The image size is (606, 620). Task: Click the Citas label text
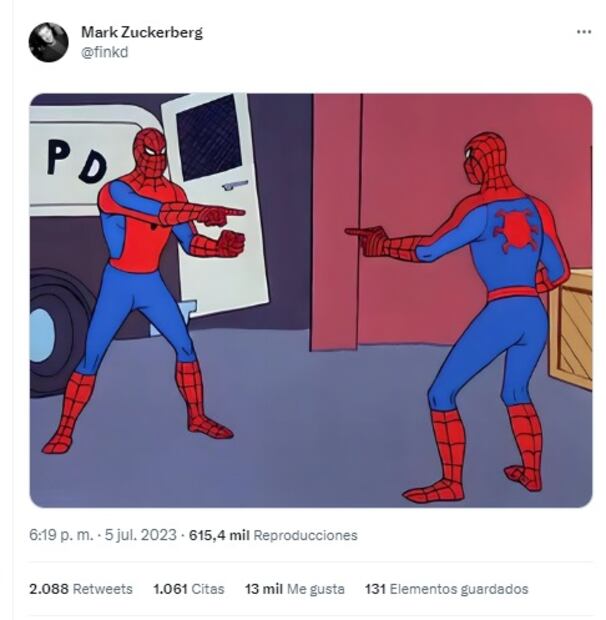click(208, 589)
